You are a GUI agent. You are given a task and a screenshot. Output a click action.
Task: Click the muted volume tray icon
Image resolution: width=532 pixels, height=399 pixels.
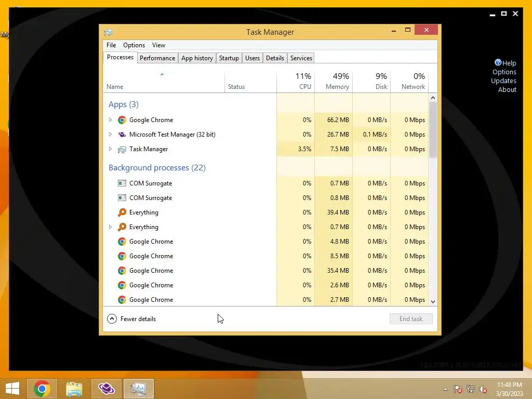click(483, 389)
